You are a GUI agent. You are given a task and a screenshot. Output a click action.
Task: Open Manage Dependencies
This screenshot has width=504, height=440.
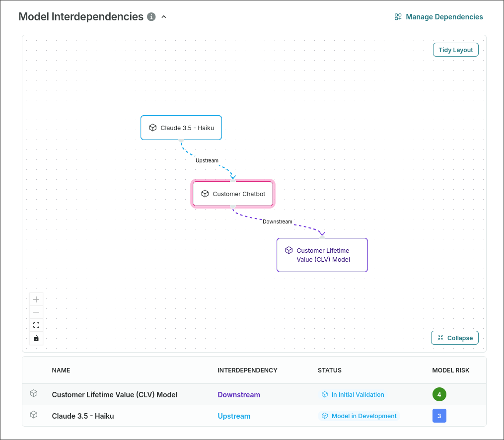(444, 16)
